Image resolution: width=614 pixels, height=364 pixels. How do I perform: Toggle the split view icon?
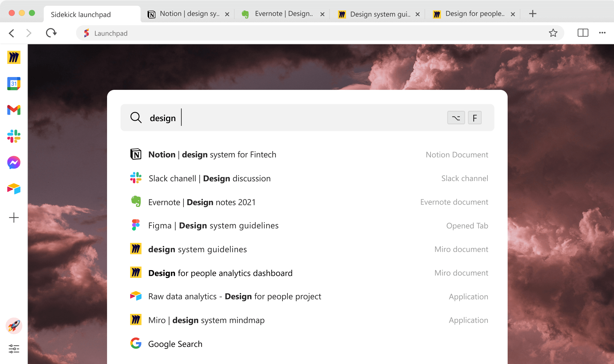coord(583,33)
